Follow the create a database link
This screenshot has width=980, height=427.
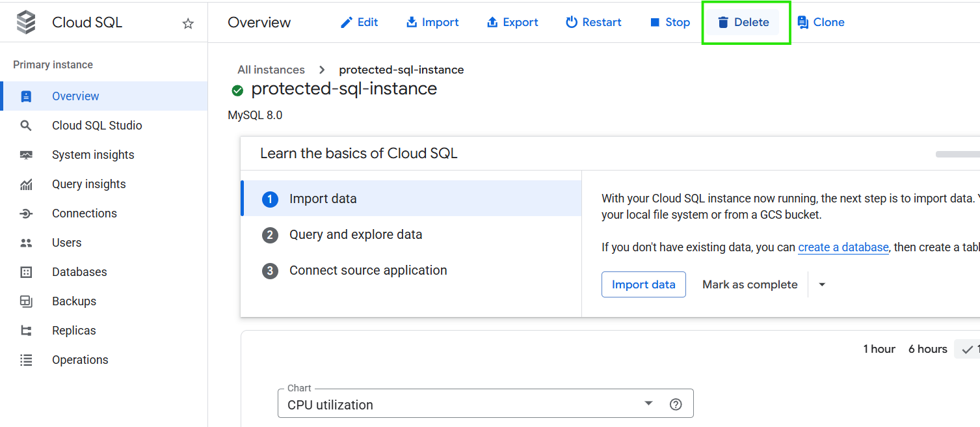tap(843, 247)
